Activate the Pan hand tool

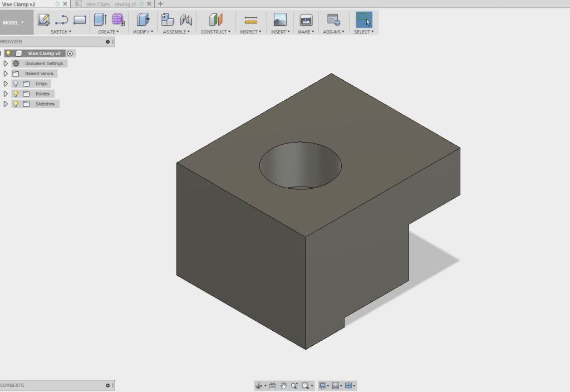(283, 385)
